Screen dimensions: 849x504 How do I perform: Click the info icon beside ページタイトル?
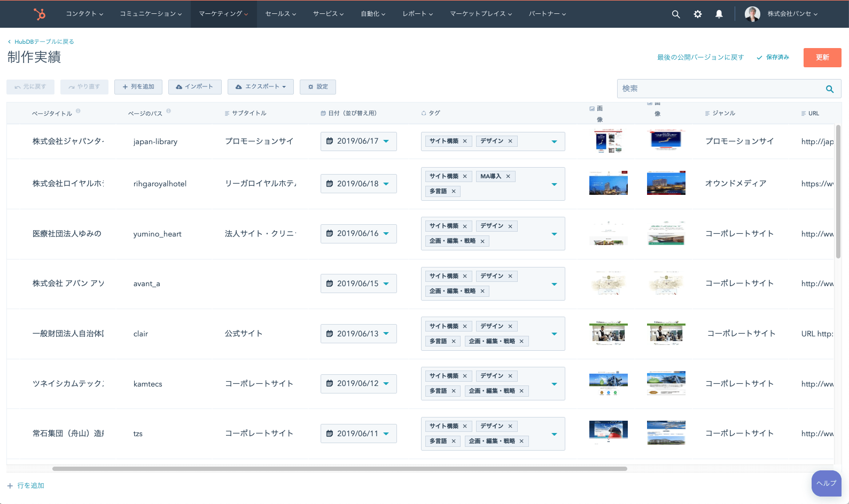(78, 111)
